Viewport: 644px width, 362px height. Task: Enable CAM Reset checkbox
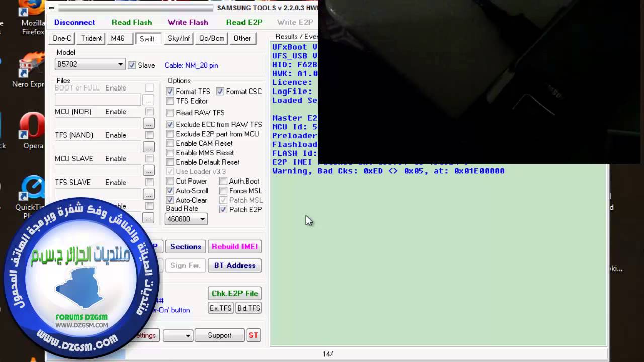(170, 143)
